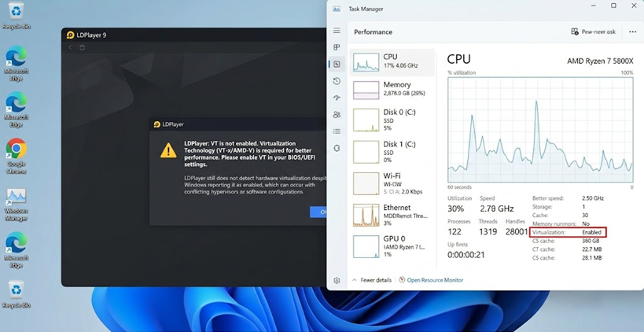Collapse view with Fewer details
This screenshot has width=644, height=332.
pos(372,280)
